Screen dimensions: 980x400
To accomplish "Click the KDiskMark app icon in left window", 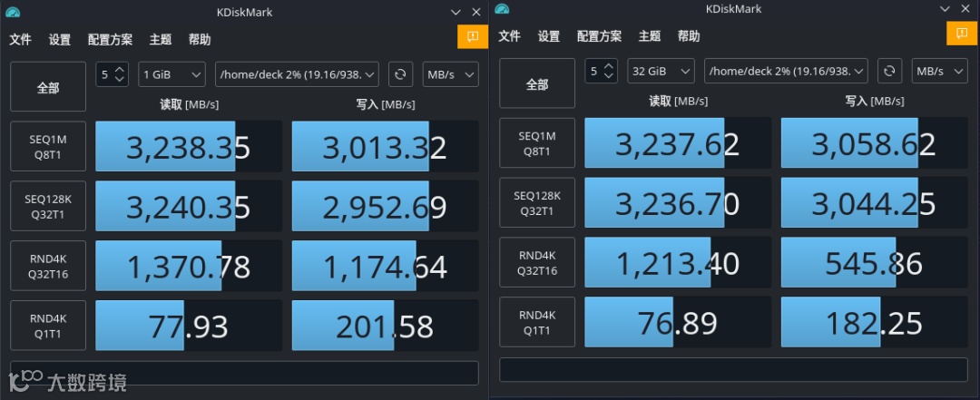I will (13, 12).
